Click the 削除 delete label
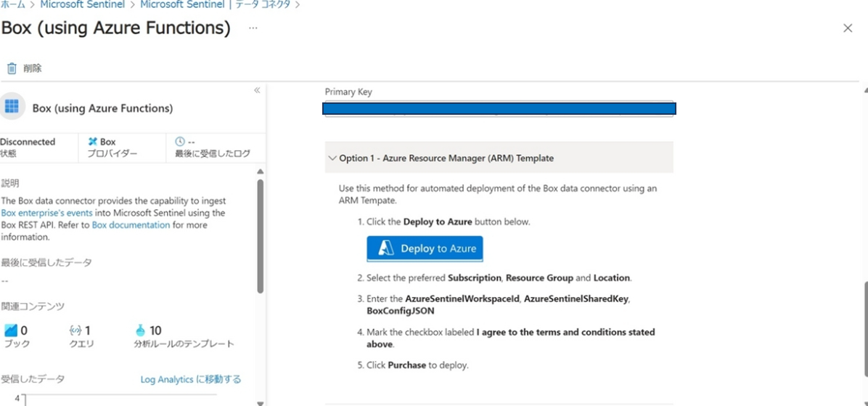Screen dimensions: 868x406 pyautogui.click(x=32, y=68)
